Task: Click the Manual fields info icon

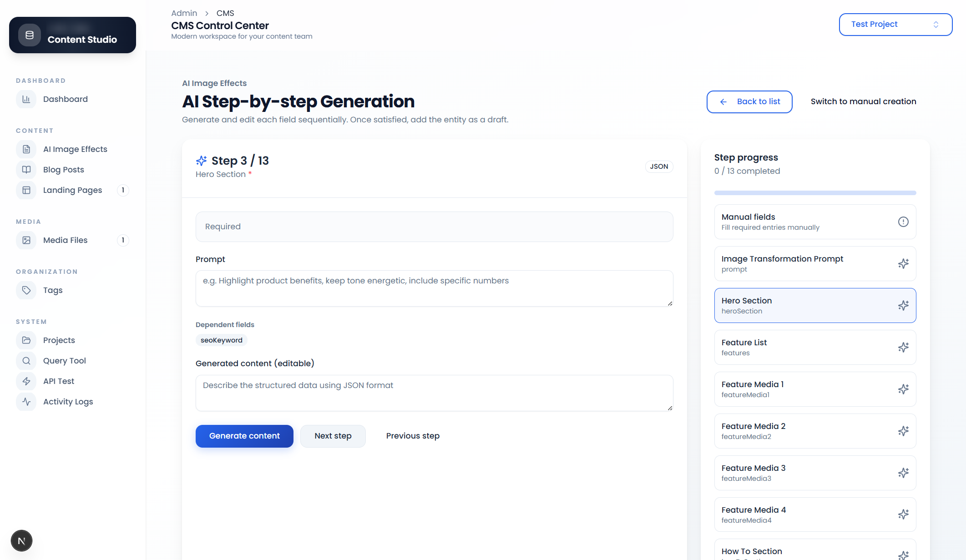Action: click(x=903, y=222)
